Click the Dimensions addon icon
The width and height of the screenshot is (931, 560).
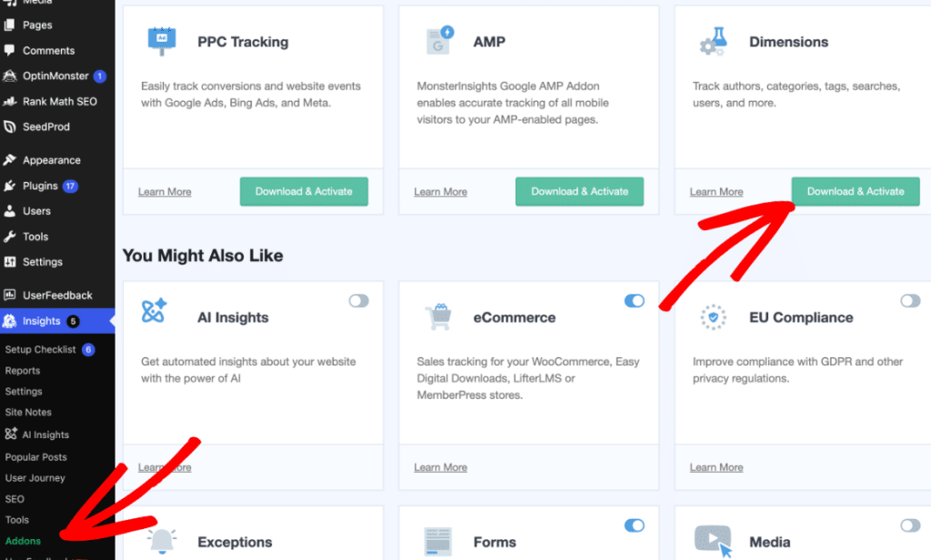pyautogui.click(x=713, y=41)
